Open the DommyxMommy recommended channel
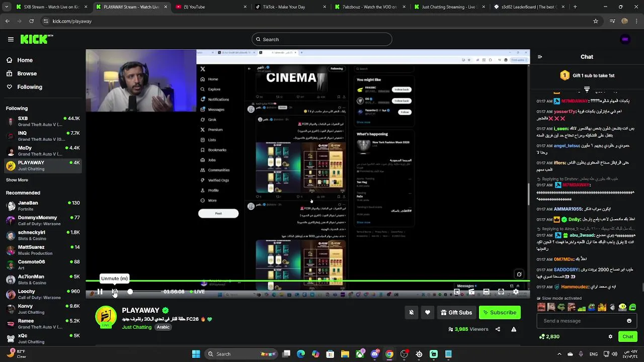644x362 pixels. [43, 220]
